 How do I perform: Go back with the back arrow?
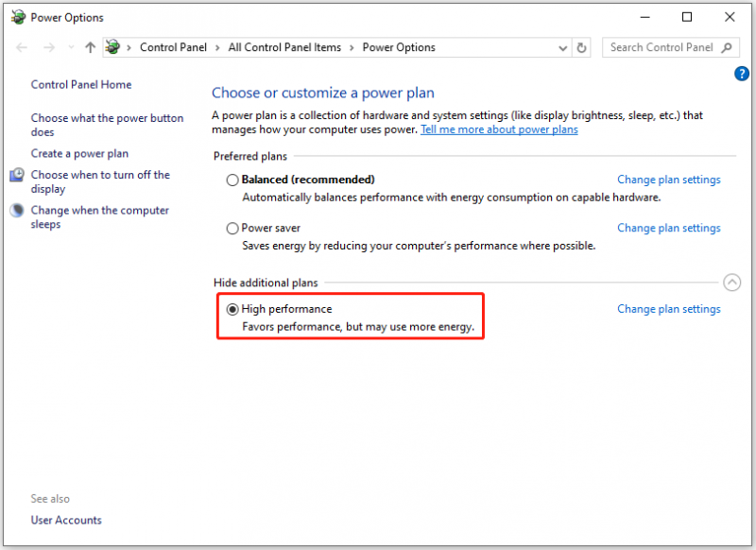coord(22,47)
